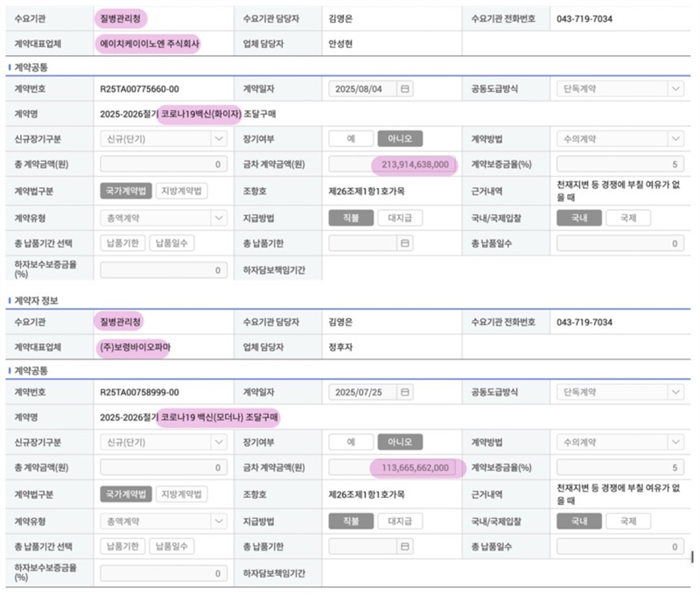Click amount field showing 113,665,662,000
Screen dimensions: 700x595
[392, 467]
